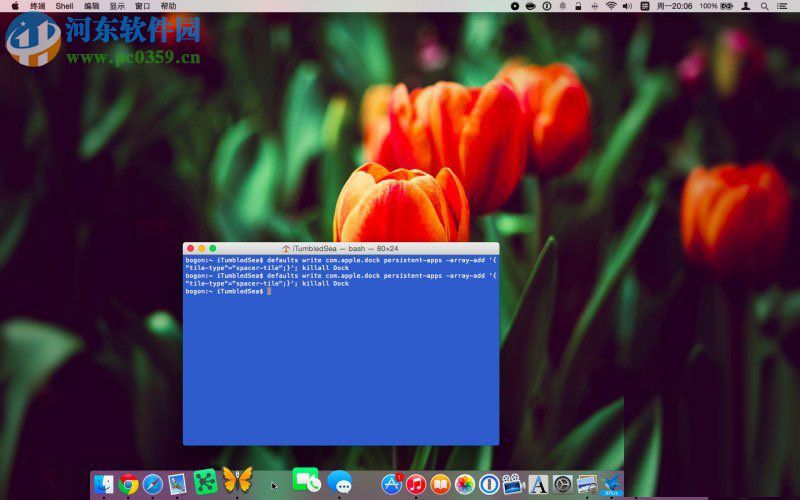The height and width of the screenshot is (500, 800).
Task: Open the App Store Dock icon
Action: tap(391, 484)
